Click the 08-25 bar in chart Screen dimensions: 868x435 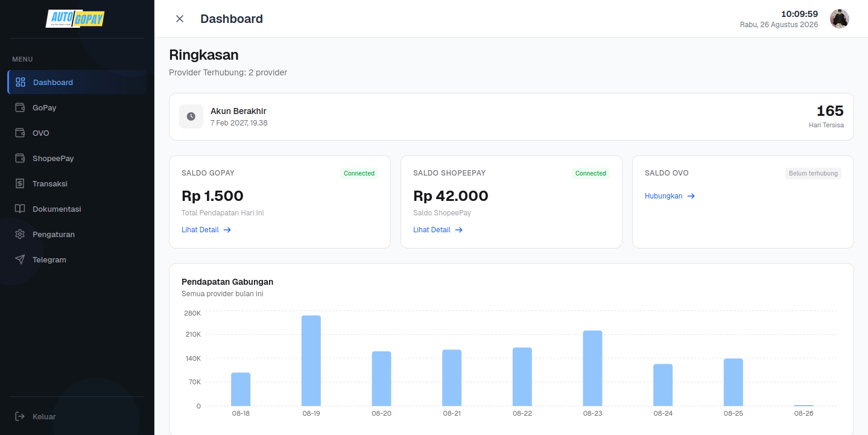tap(733, 382)
